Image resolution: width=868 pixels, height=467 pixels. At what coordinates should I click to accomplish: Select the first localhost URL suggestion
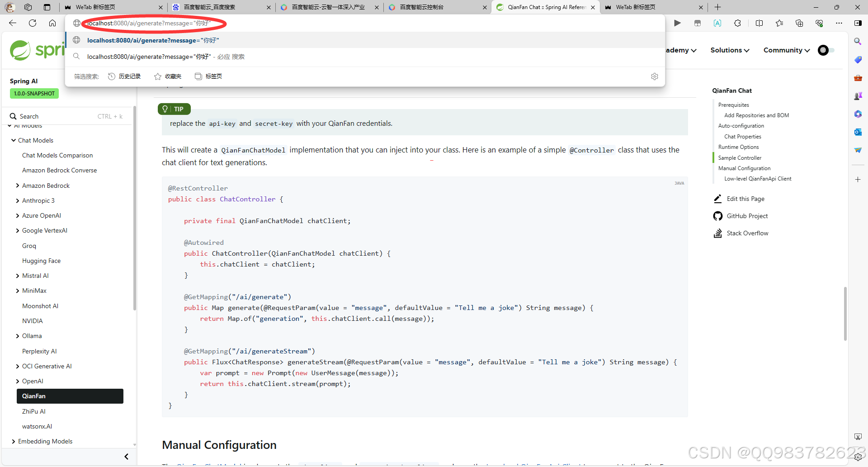pyautogui.click(x=365, y=40)
